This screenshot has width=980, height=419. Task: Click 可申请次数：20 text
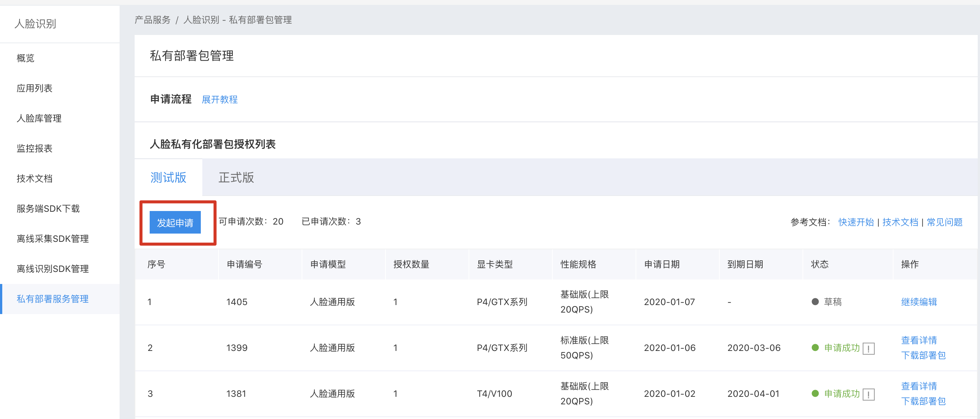pyautogui.click(x=251, y=222)
